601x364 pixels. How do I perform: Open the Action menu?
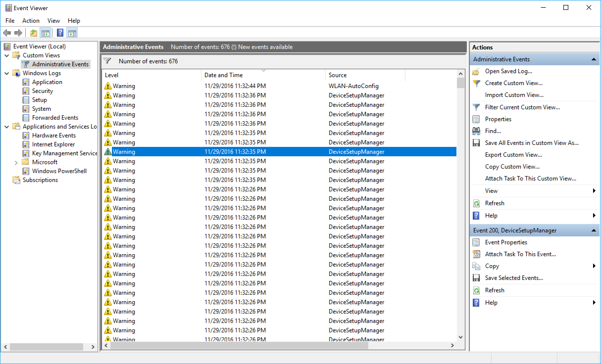(x=31, y=21)
